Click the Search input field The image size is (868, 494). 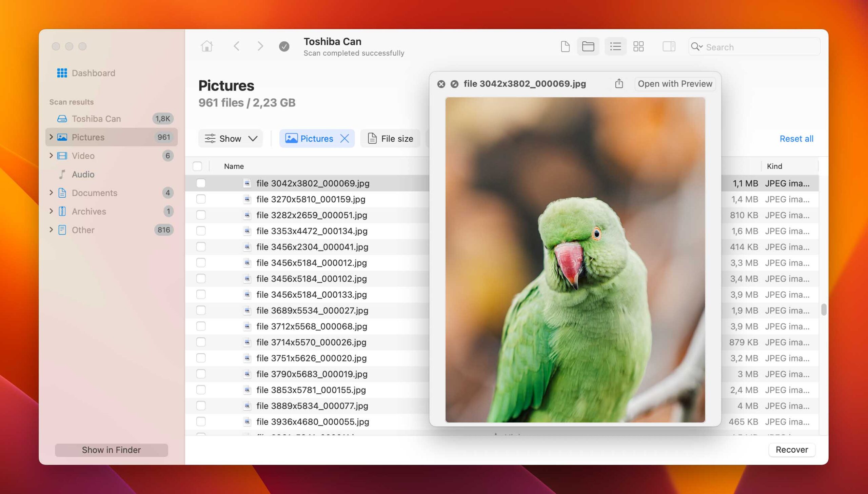click(x=754, y=47)
